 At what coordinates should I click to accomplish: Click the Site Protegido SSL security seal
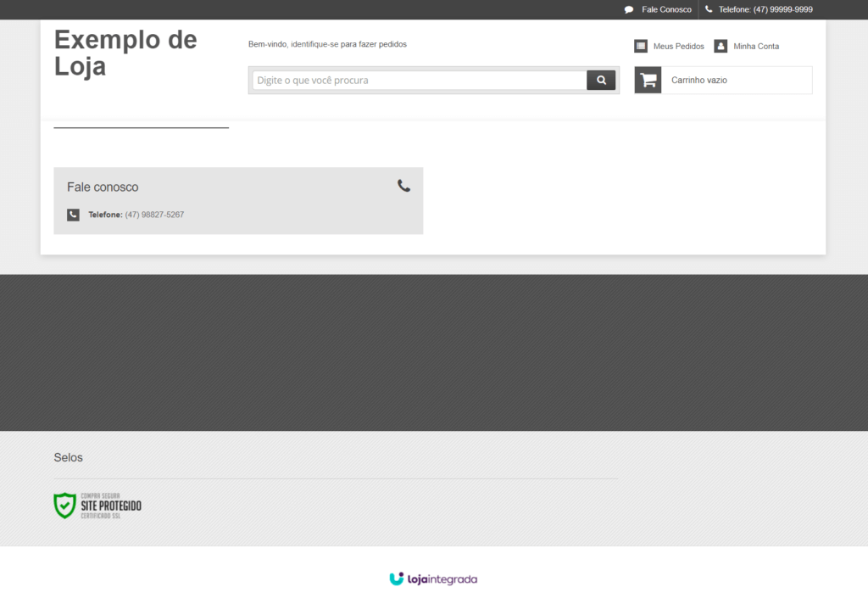click(x=97, y=506)
